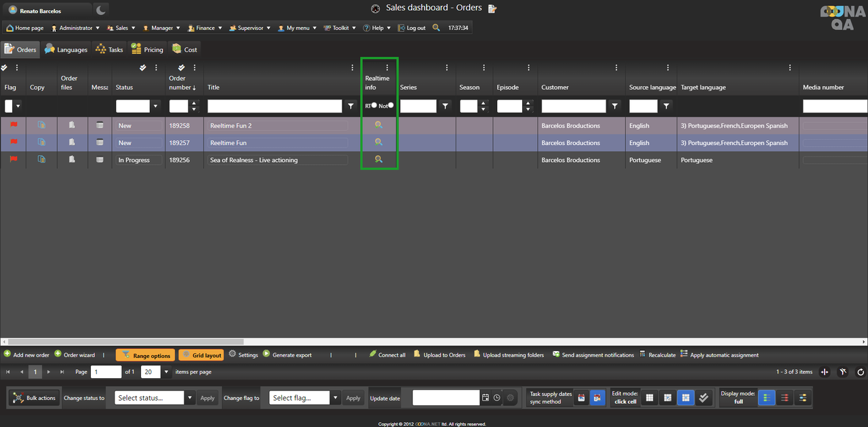This screenshot has height=427, width=868.
Task: Open order files for Reeltime Fun 2
Action: [x=72, y=125]
